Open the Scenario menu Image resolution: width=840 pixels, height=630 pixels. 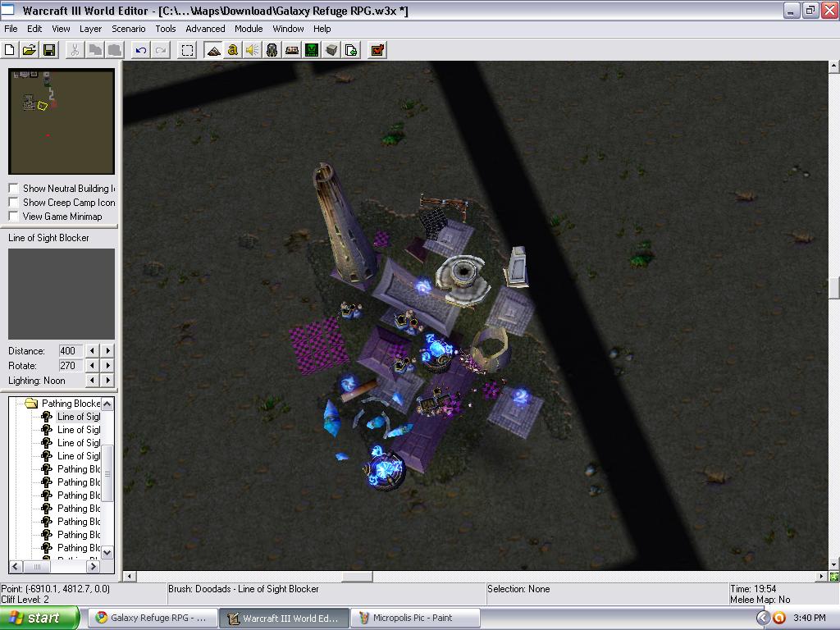(128, 29)
